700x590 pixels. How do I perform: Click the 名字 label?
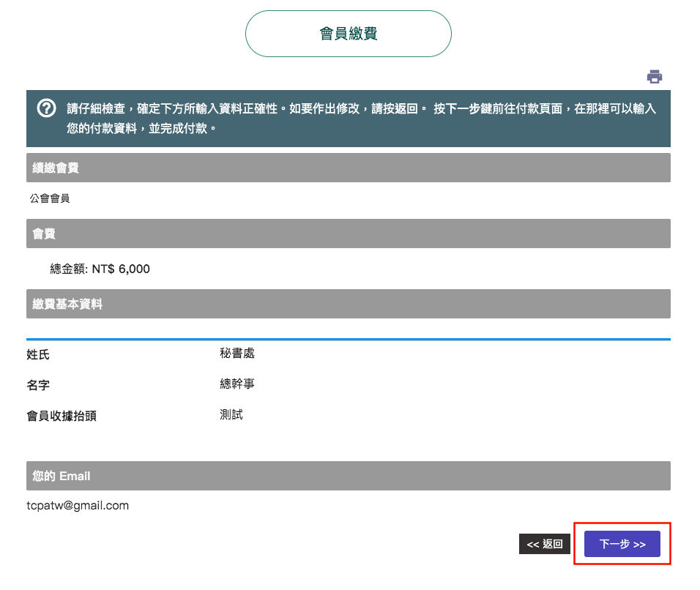pyautogui.click(x=38, y=385)
